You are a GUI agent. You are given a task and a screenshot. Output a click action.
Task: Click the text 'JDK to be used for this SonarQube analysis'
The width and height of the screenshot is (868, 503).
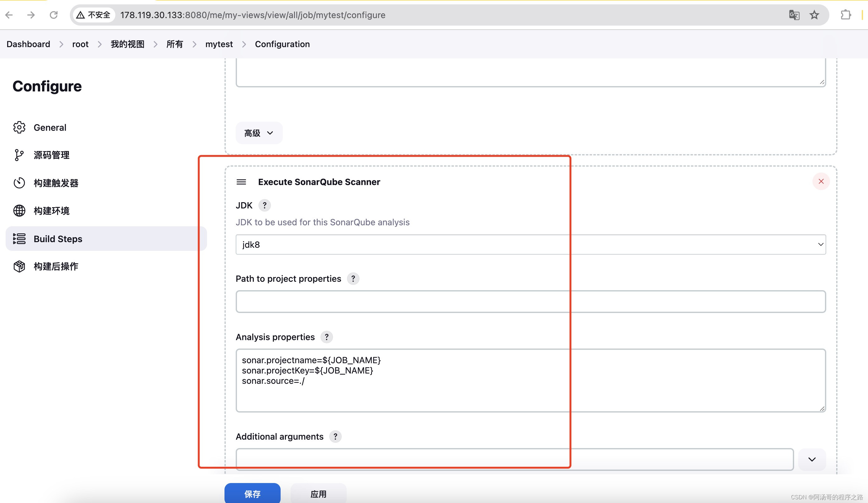322,222
